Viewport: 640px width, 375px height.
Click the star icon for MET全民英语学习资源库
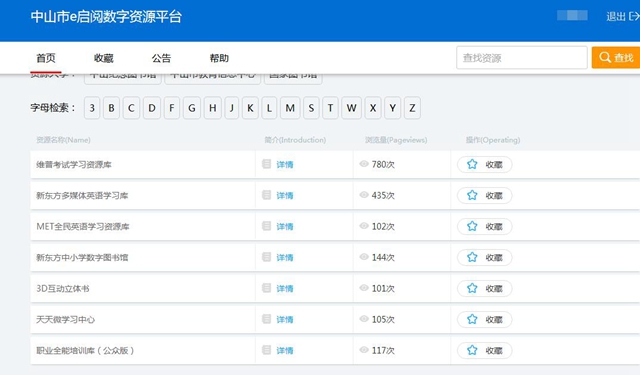(x=472, y=226)
